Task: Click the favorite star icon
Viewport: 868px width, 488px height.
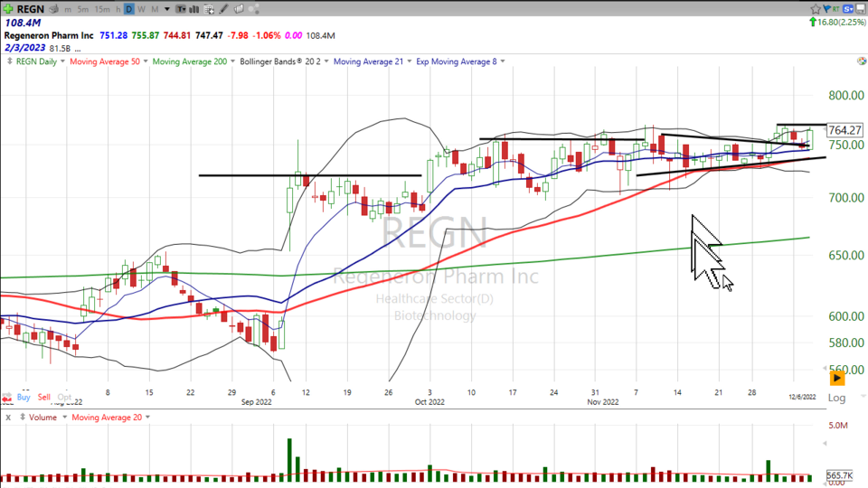Action: (816, 9)
